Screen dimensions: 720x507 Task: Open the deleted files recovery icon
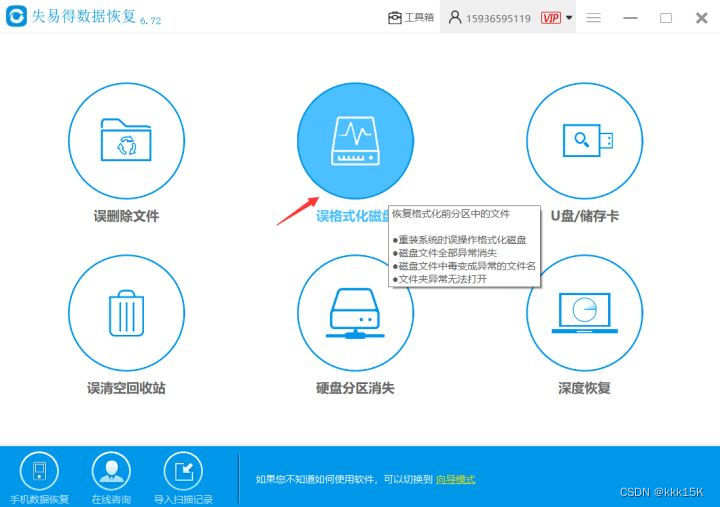click(126, 141)
